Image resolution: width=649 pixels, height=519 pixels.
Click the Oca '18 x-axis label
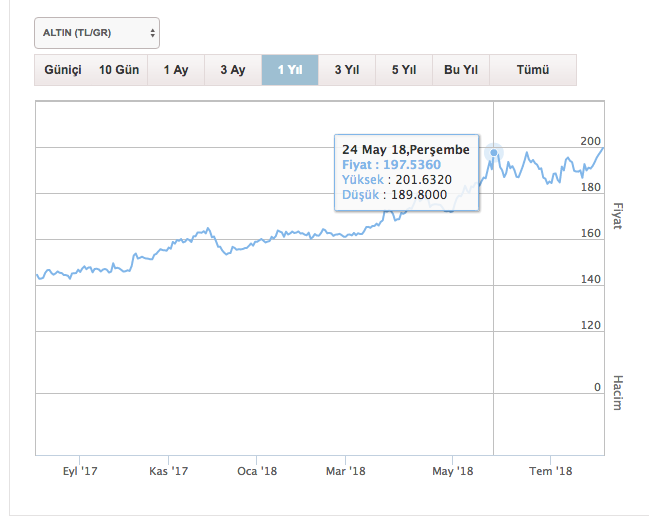point(257,471)
